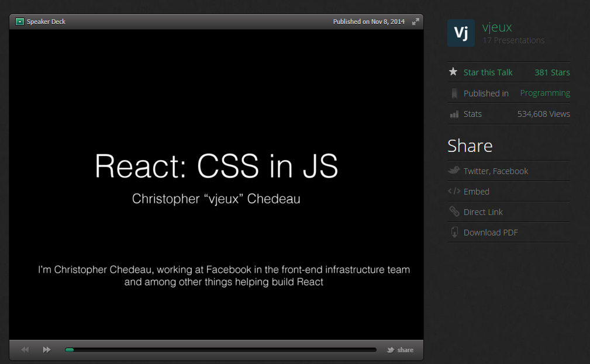Open the Speaker Deck text link
The height and width of the screenshot is (364, 590).
coord(46,22)
